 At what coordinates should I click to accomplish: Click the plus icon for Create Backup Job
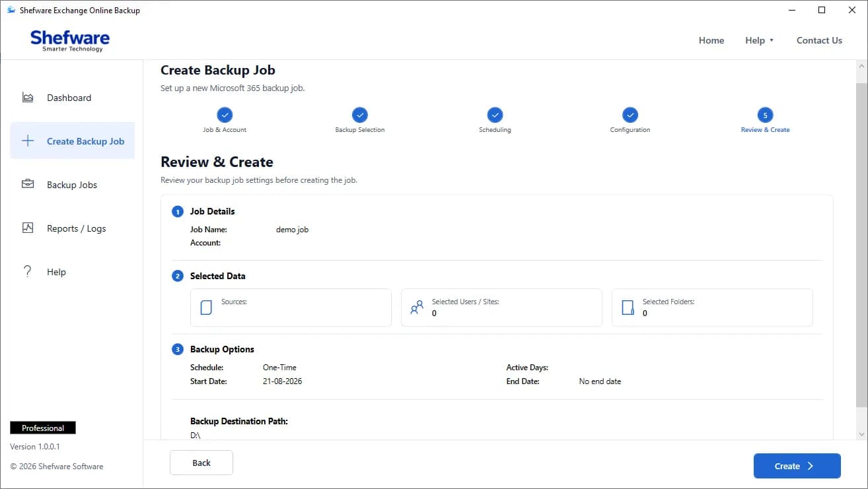coord(28,141)
